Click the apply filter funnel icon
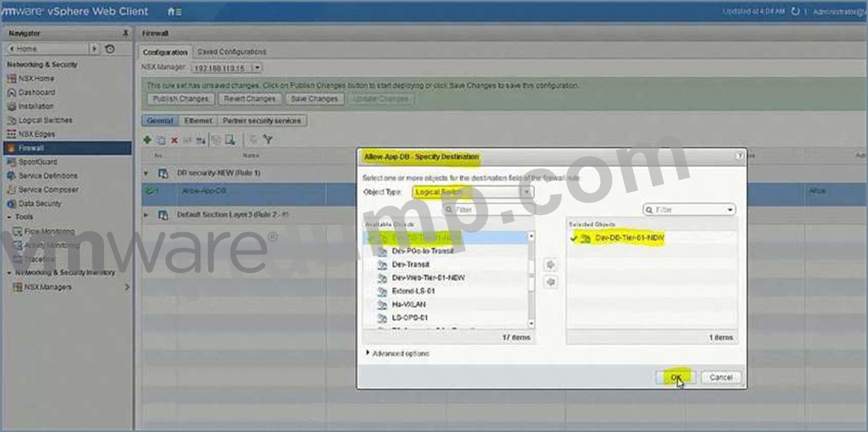Viewport: 868px width, 432px height. (268, 140)
